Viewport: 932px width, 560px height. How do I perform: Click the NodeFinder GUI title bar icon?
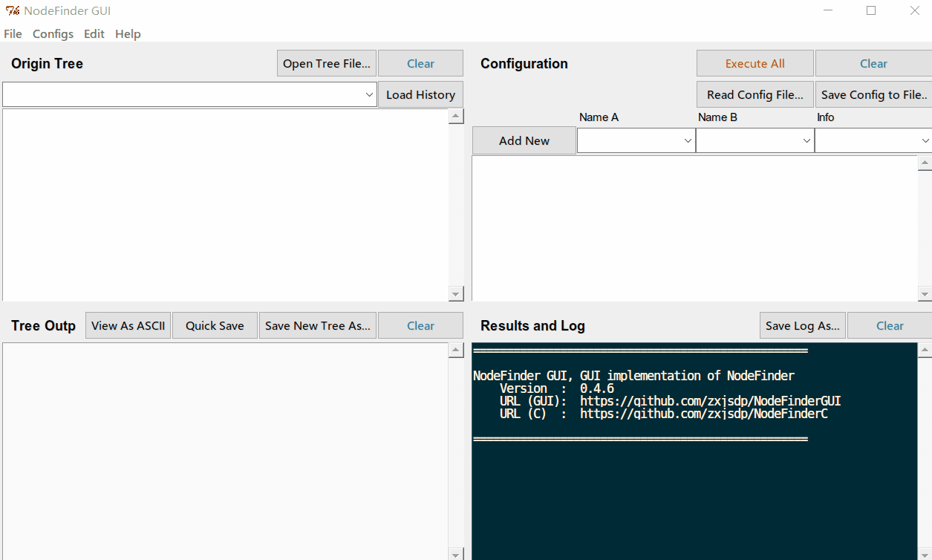[12, 11]
